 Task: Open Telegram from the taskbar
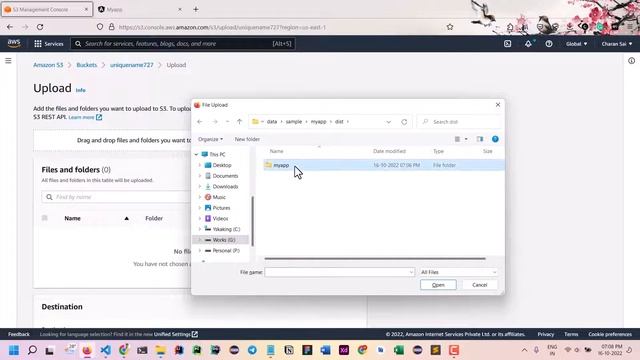tap(252, 350)
